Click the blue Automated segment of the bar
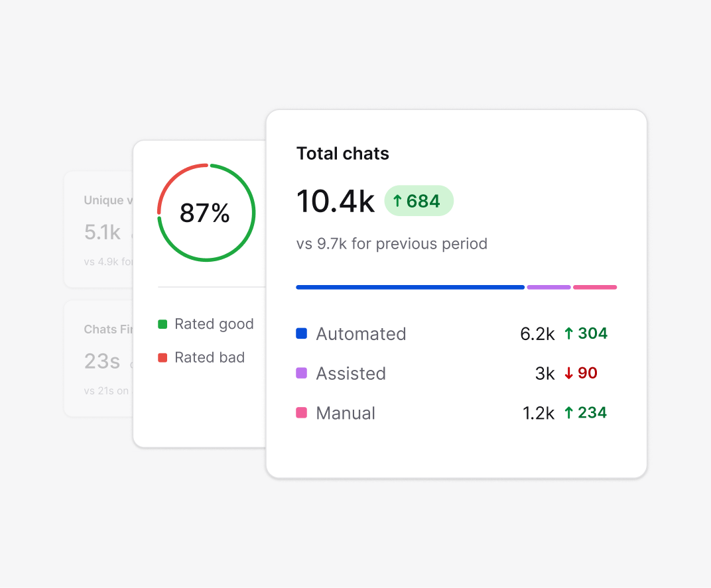Viewport: 711px width, 588px height. (409, 287)
